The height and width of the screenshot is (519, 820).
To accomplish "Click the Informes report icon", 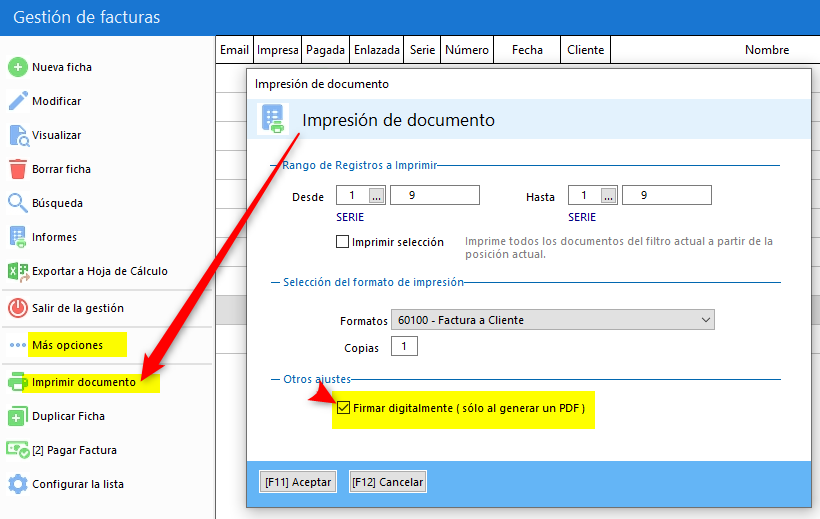I will tap(18, 237).
